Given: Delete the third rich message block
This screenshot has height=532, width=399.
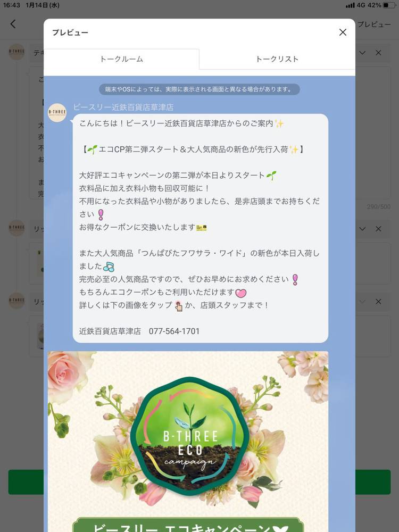Looking at the screenshot, I should coord(378,301).
